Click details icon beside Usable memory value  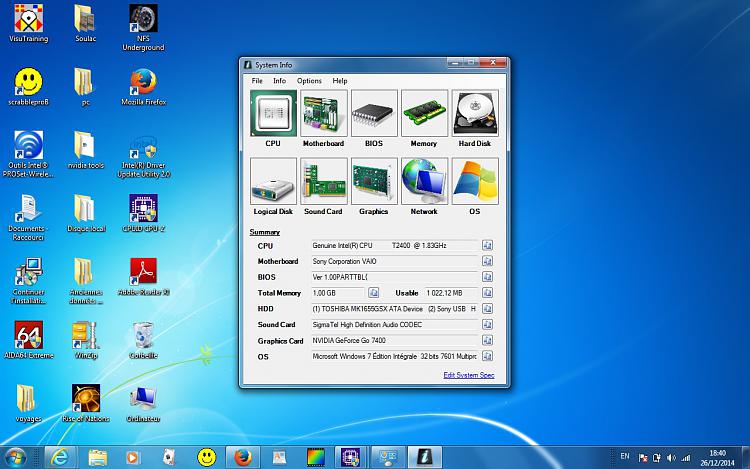[x=487, y=293]
